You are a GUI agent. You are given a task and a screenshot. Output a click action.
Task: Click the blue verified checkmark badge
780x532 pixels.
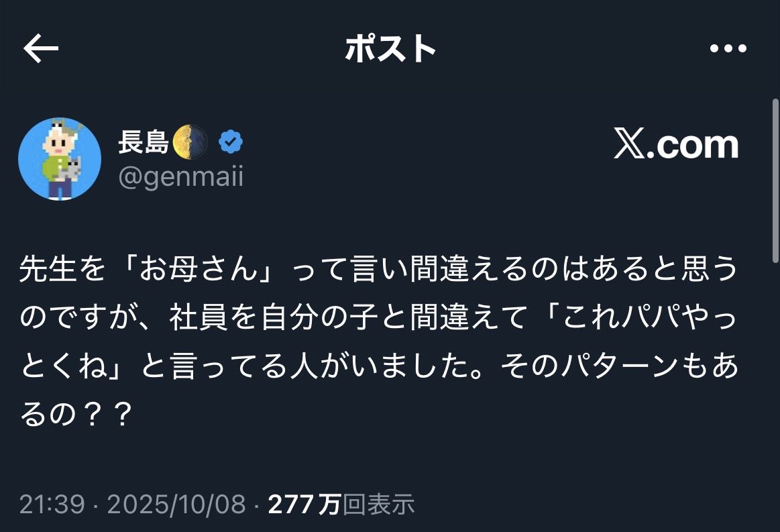click(x=231, y=142)
